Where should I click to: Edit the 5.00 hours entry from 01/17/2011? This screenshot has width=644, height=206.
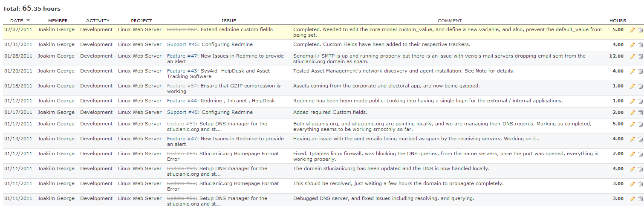[x=632, y=124]
